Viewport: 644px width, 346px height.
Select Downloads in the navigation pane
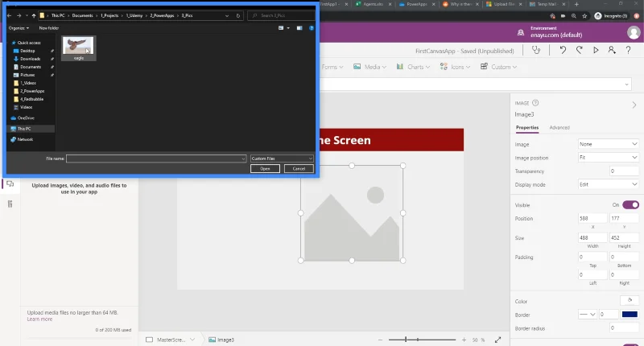(30, 59)
